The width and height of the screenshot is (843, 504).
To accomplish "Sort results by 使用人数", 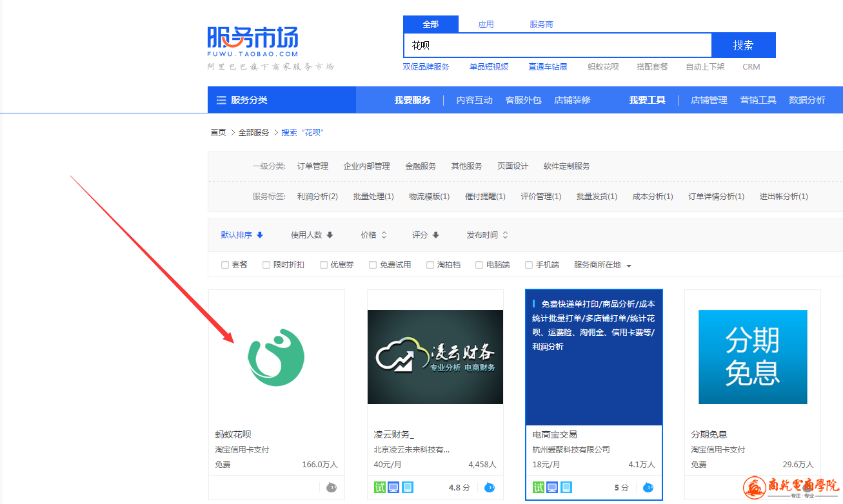I will coord(312,235).
